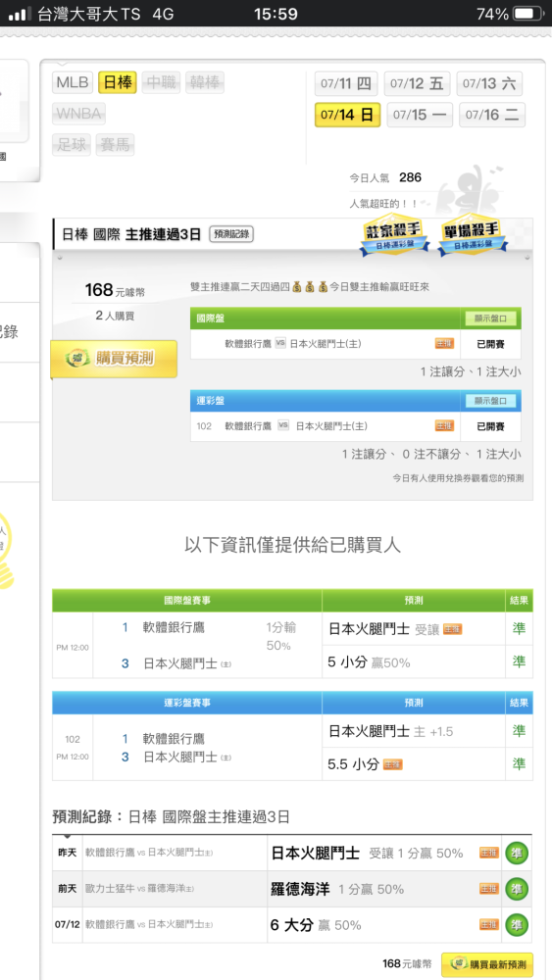552x980 pixels.
Task: Tap the 購買預測 yellow button
Action: click(x=114, y=359)
